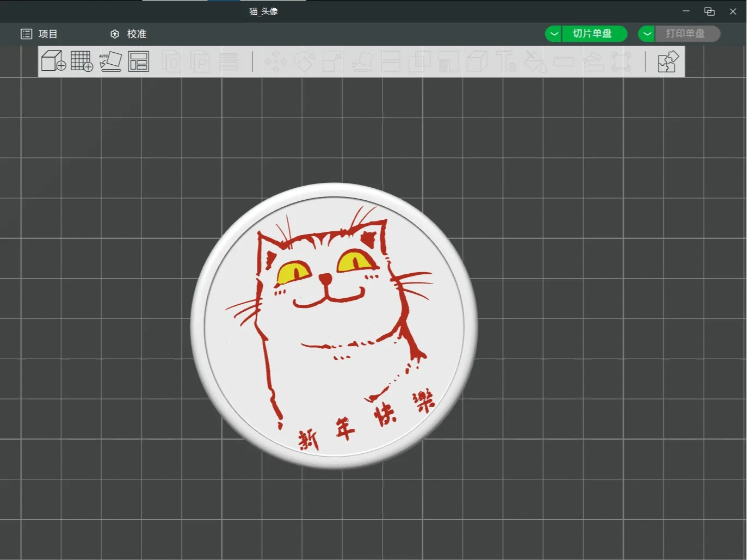Add a new build plate
The width and height of the screenshot is (747, 560).
tap(81, 61)
